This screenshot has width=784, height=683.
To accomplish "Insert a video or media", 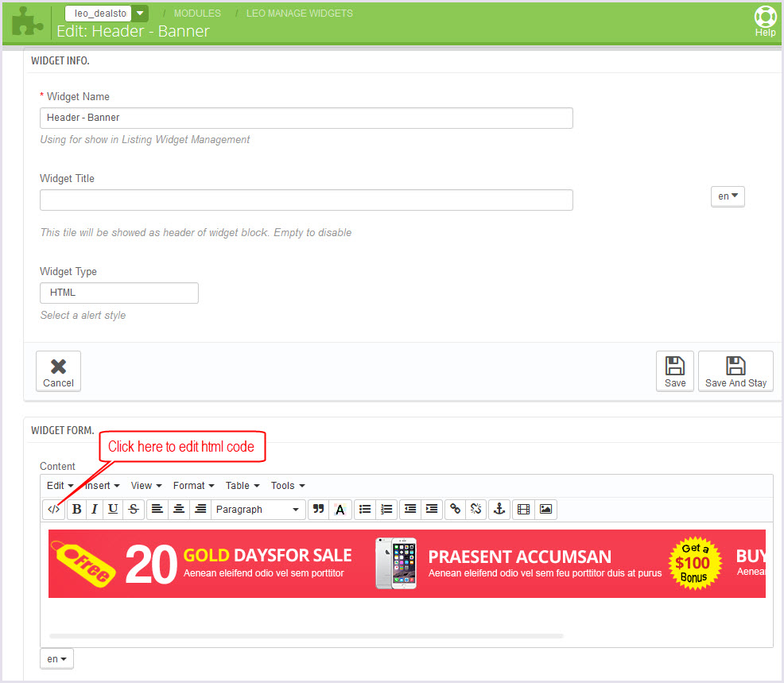I will coord(523,510).
